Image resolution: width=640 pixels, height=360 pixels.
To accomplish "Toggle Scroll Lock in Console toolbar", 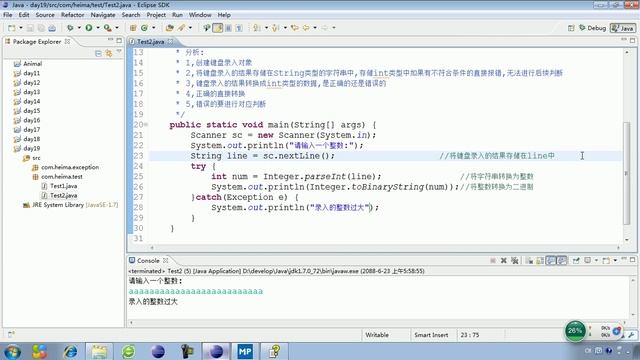I will [x=540, y=260].
